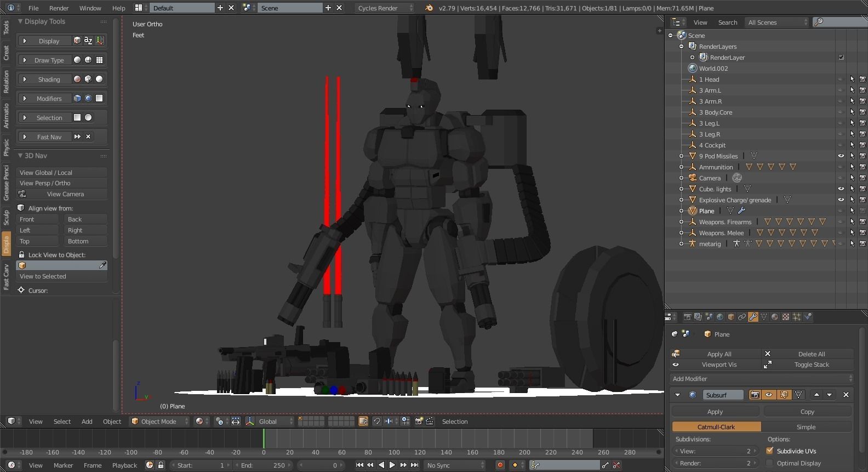Viewport: 868px width, 472px height.
Task: Click the X icon in Fast Nav row
Action: [88, 137]
